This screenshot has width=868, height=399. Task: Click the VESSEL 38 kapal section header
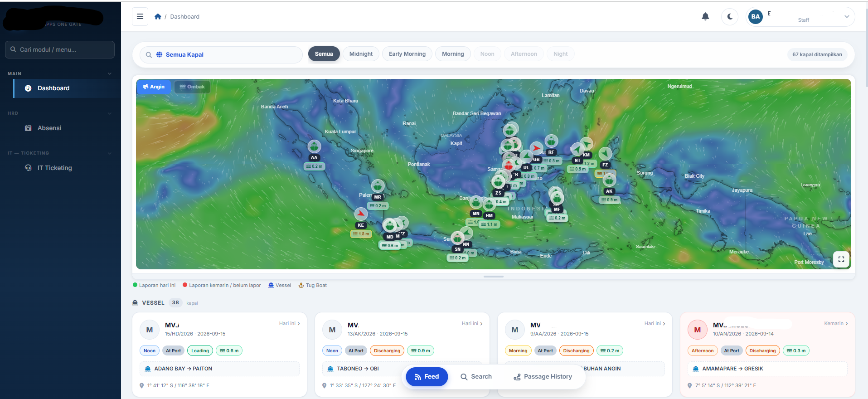pyautogui.click(x=165, y=303)
